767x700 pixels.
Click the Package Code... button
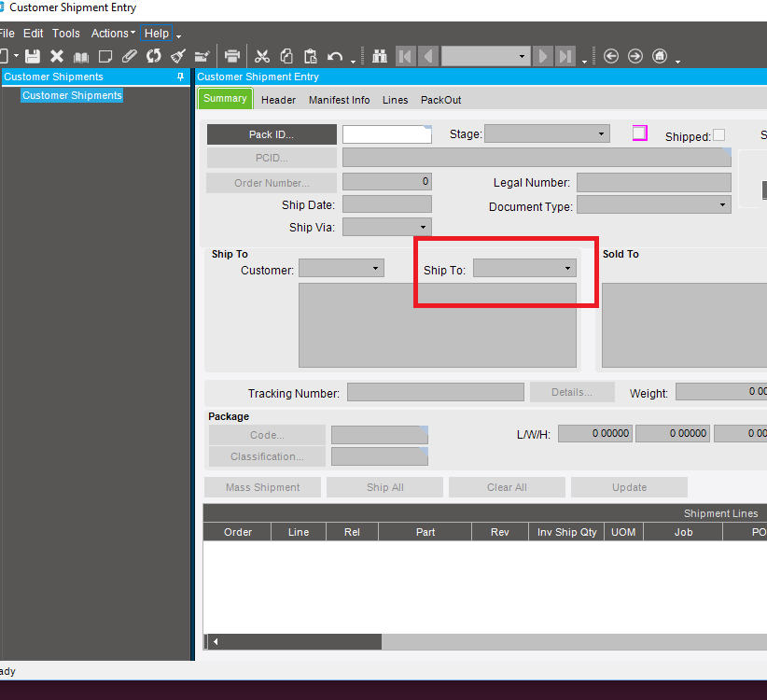point(267,435)
